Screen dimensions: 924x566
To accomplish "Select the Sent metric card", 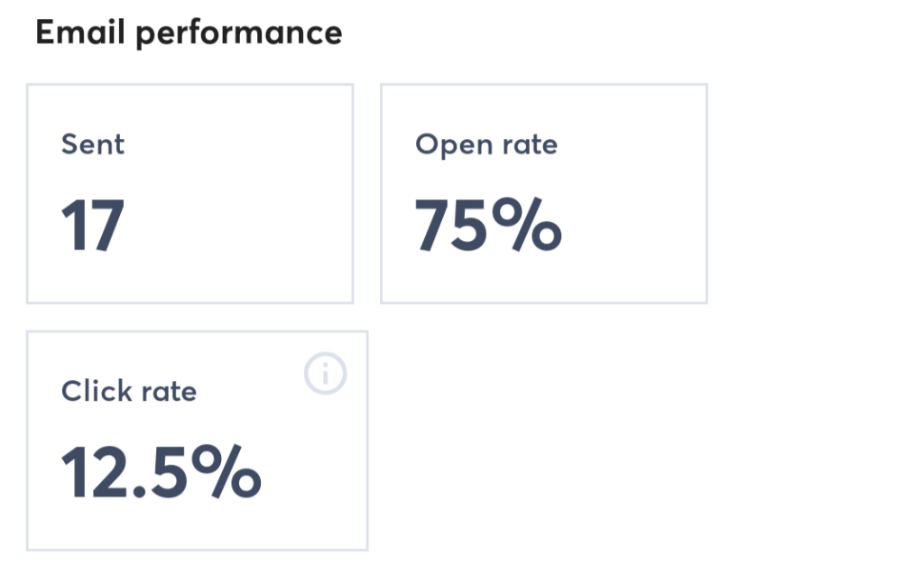I will pos(189,192).
